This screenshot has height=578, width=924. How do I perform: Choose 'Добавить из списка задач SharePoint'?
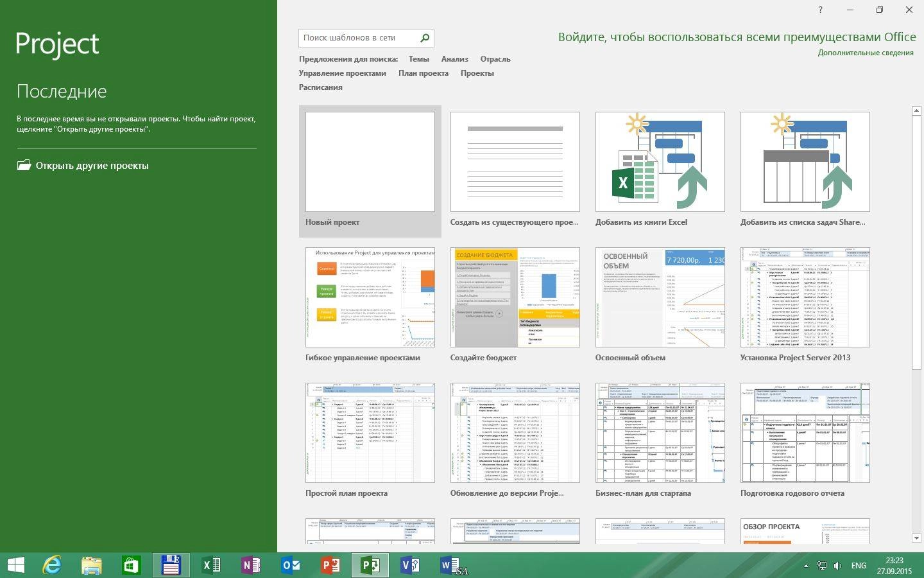(805, 171)
